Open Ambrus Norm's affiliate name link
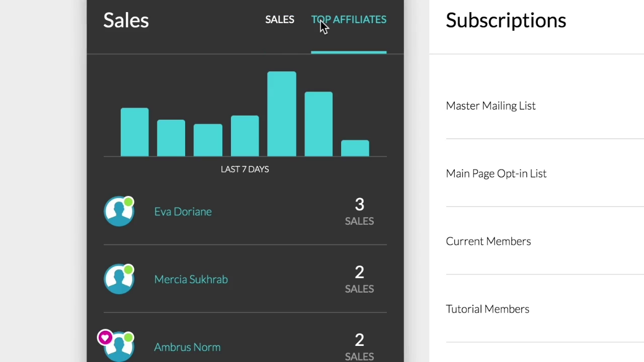Image resolution: width=644 pixels, height=362 pixels. [187, 347]
